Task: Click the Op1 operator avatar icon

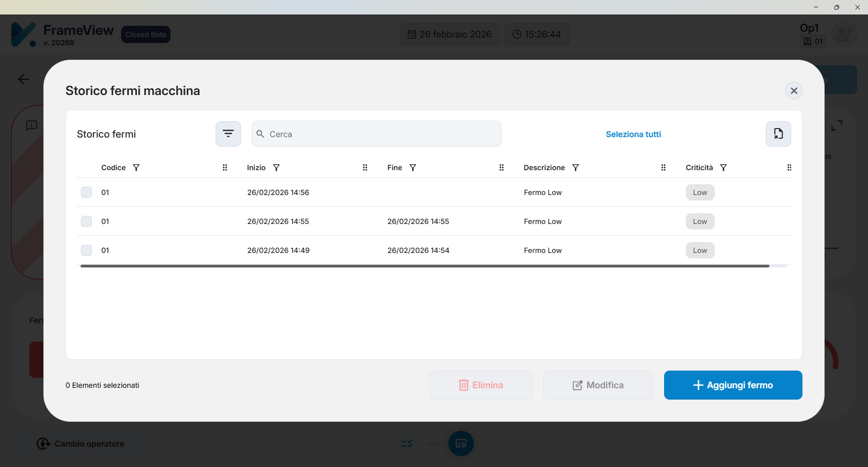Action: pos(844,34)
